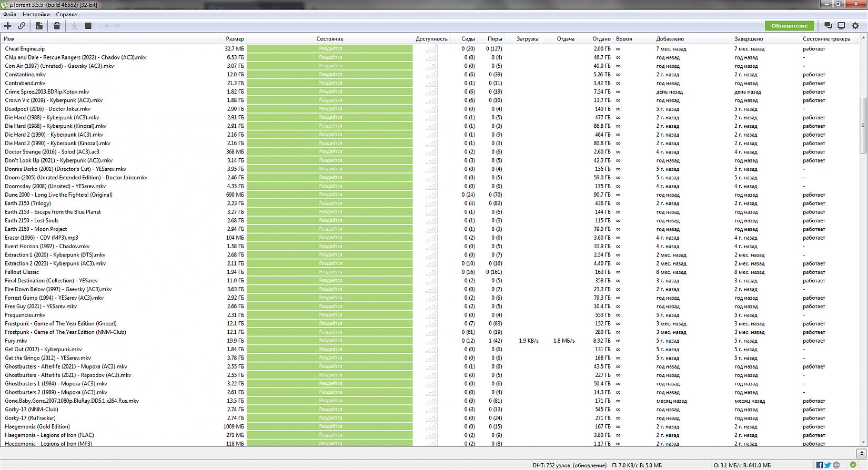The height and width of the screenshot is (470, 868).
Task: Click the µTorrent logo in title bar
Action: 4,5
